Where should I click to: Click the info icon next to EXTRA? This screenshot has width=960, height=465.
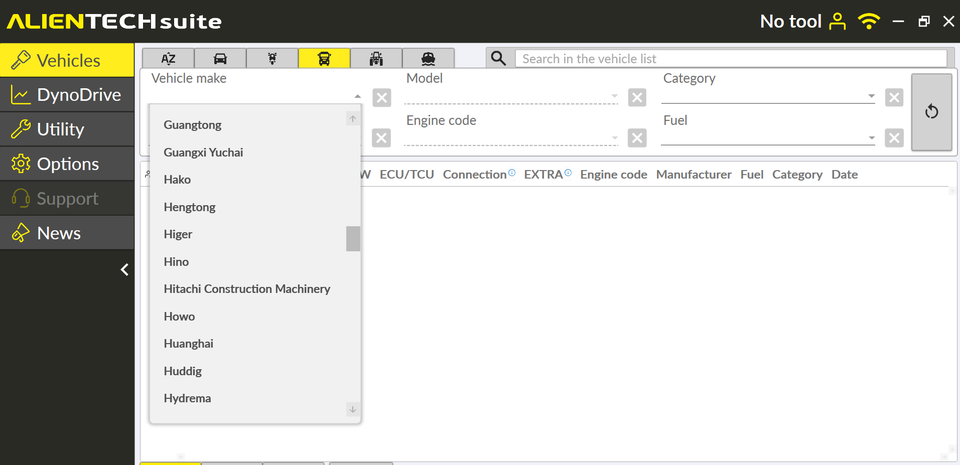pyautogui.click(x=568, y=173)
